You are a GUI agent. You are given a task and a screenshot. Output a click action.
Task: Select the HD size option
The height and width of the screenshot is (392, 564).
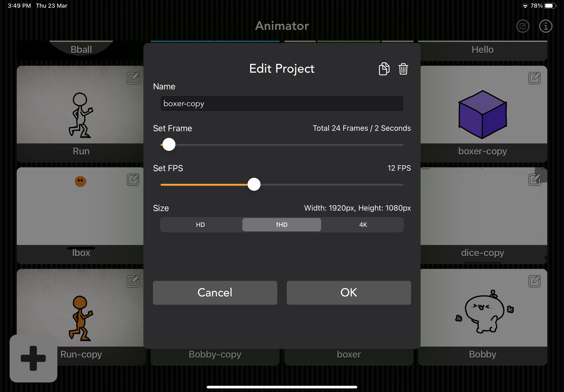pos(200,225)
